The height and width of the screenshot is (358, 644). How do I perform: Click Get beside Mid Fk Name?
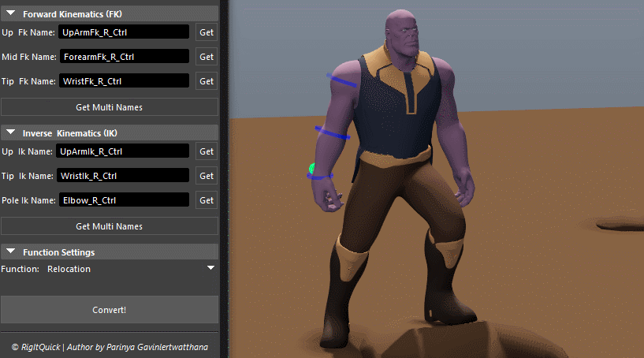click(x=207, y=57)
